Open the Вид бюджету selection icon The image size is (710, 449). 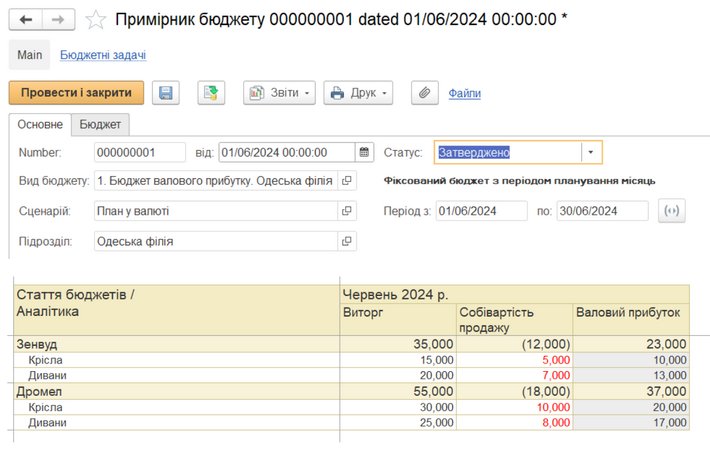pos(347,181)
